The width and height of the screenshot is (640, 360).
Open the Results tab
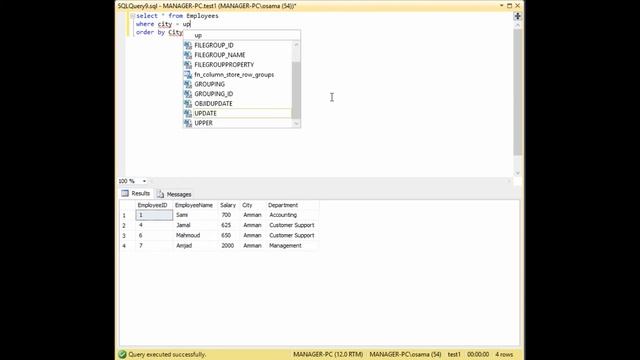click(x=136, y=193)
